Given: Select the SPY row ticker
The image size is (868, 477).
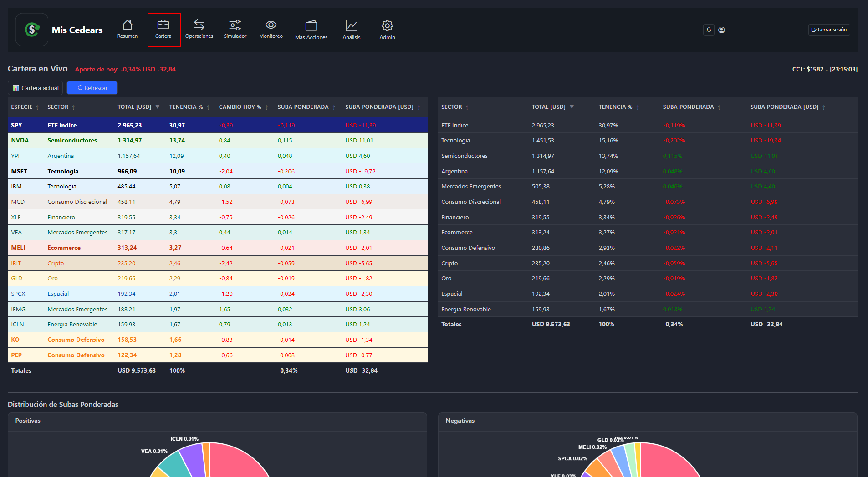Looking at the screenshot, I should 17,125.
